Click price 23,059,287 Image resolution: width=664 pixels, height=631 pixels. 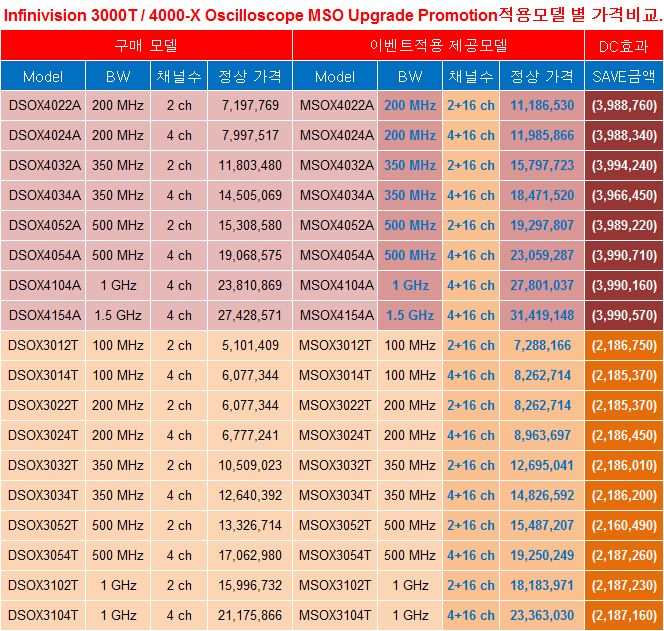(x=542, y=255)
